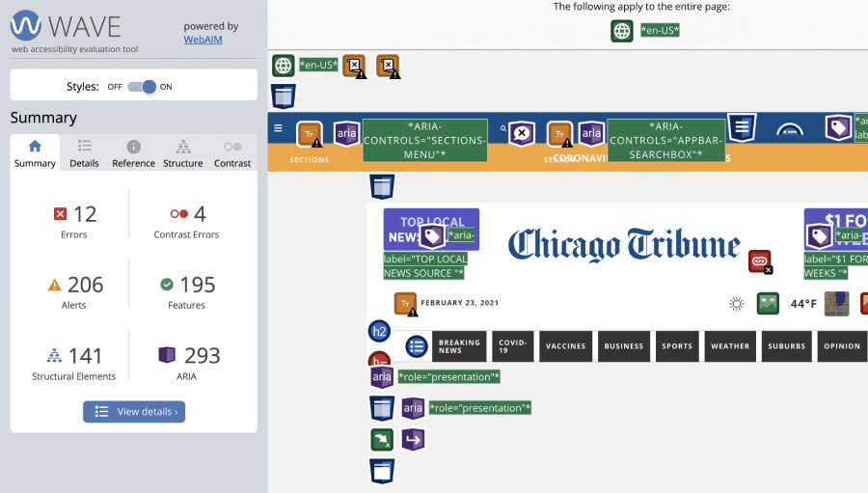Image resolution: width=868 pixels, height=493 pixels.
Task: Open the Weather nav button
Action: [730, 346]
